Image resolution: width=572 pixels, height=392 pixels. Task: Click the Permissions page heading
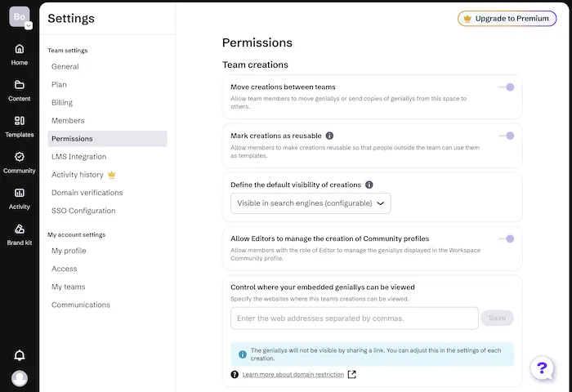[x=257, y=43]
